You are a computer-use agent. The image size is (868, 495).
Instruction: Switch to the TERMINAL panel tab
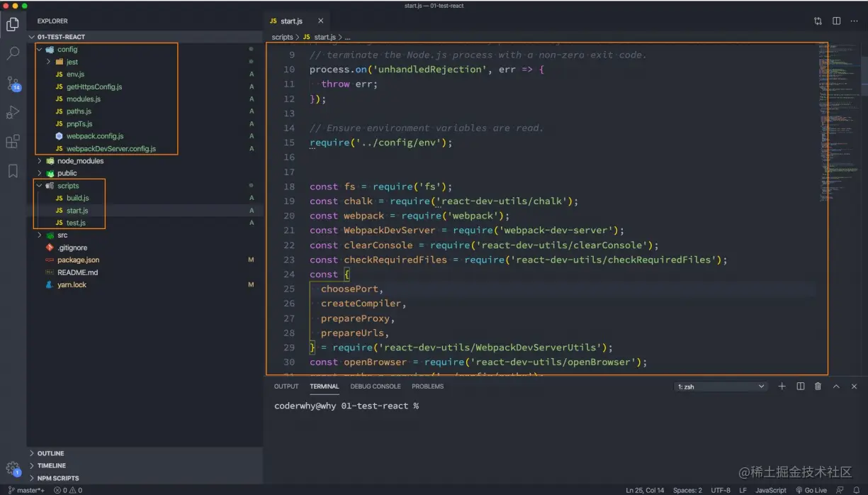(x=324, y=386)
